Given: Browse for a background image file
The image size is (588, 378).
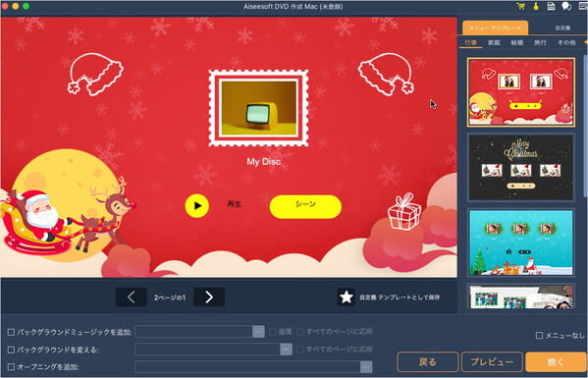Looking at the screenshot, I should [x=286, y=350].
